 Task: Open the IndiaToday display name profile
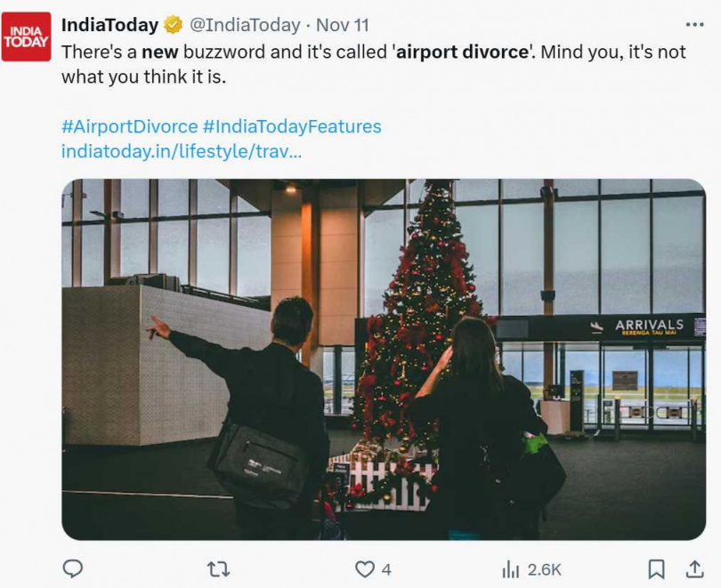coord(109,25)
